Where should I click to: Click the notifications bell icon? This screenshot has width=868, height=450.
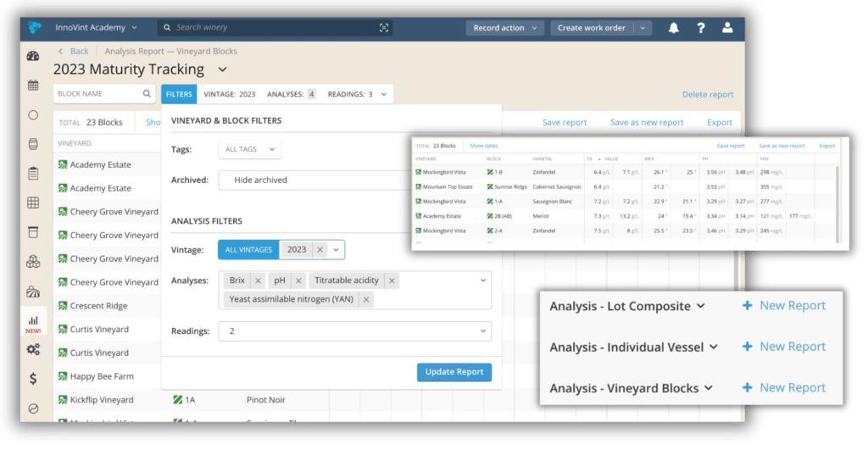pos(674,28)
